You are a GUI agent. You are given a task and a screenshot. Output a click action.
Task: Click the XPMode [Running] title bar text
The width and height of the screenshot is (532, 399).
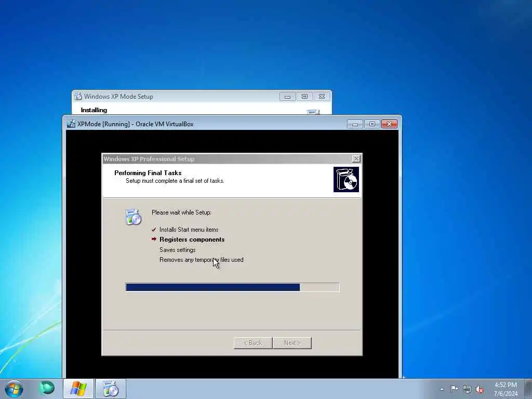click(x=136, y=124)
